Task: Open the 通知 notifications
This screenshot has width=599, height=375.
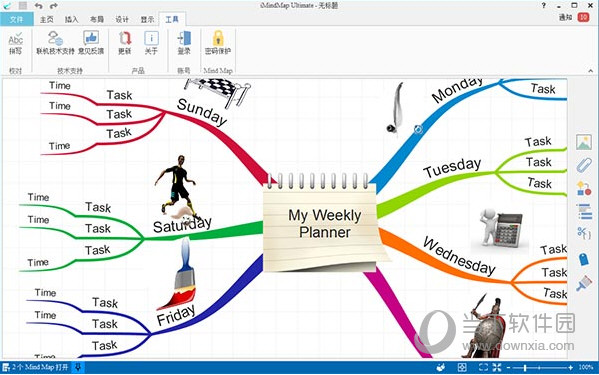Action: [565, 17]
